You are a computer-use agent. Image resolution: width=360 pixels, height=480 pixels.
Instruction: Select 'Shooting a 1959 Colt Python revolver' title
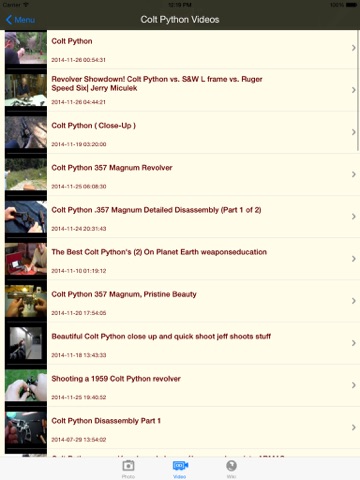116,379
